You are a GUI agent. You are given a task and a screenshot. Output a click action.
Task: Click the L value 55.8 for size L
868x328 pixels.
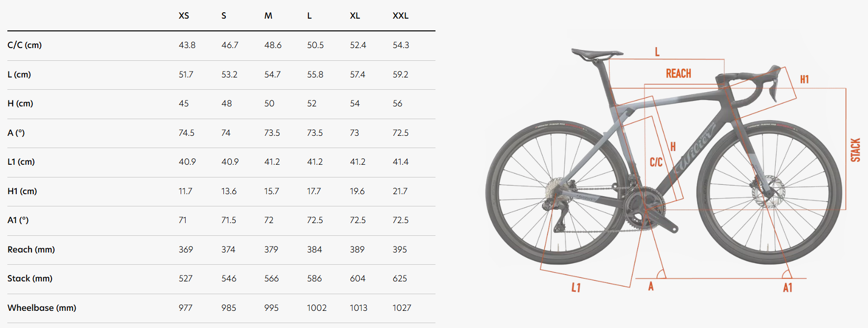(x=315, y=75)
